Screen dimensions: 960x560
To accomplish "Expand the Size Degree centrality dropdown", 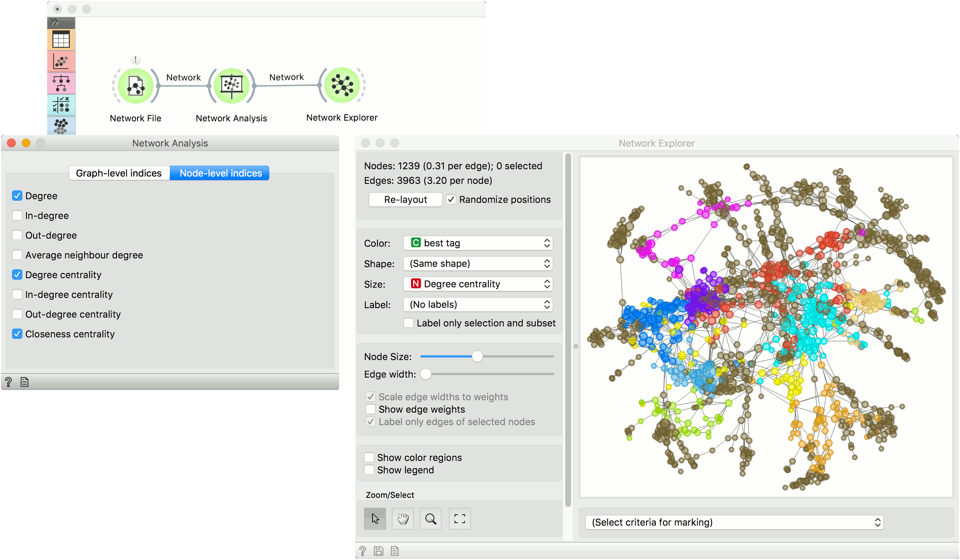I will 478,284.
